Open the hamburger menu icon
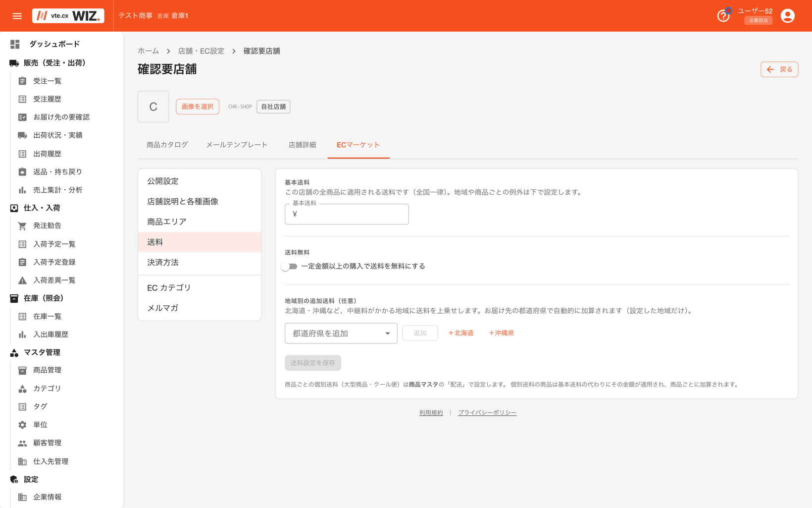812x508 pixels. click(17, 16)
